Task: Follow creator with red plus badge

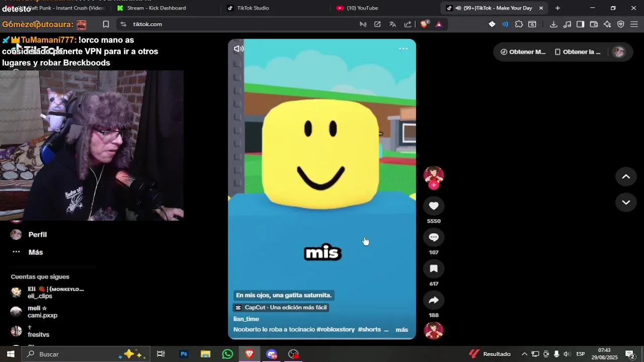Action: 434,185
